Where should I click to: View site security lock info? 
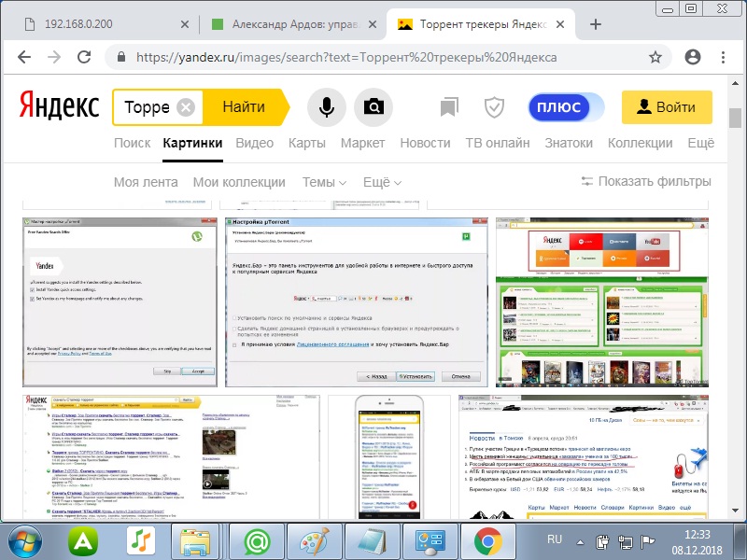(121, 57)
